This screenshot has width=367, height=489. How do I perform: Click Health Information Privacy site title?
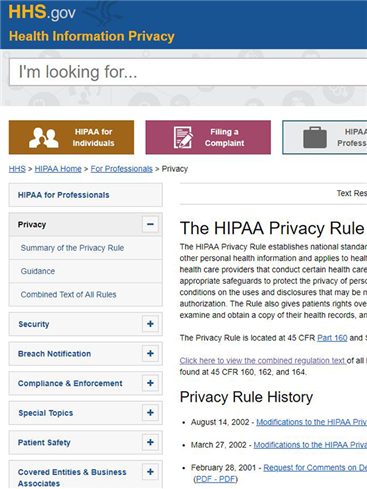[92, 36]
